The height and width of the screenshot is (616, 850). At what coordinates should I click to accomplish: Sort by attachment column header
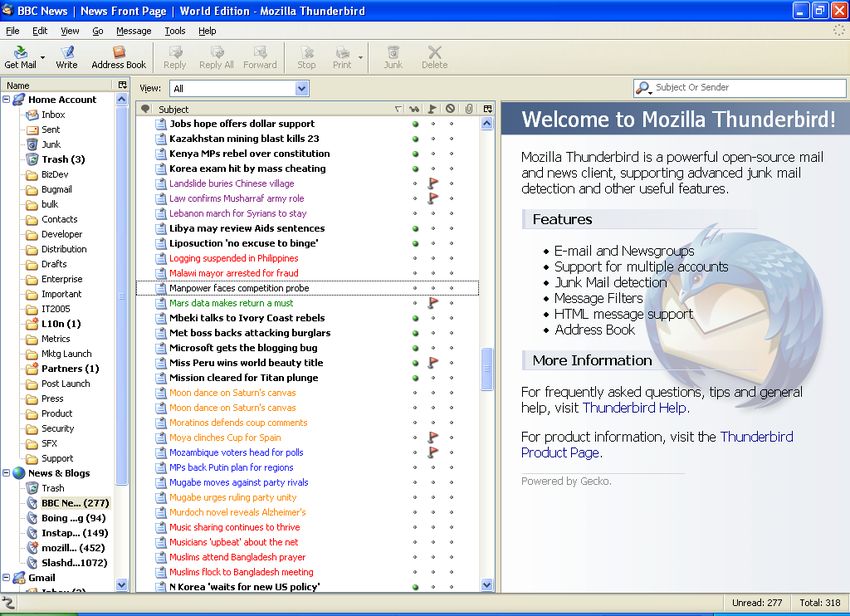point(469,109)
